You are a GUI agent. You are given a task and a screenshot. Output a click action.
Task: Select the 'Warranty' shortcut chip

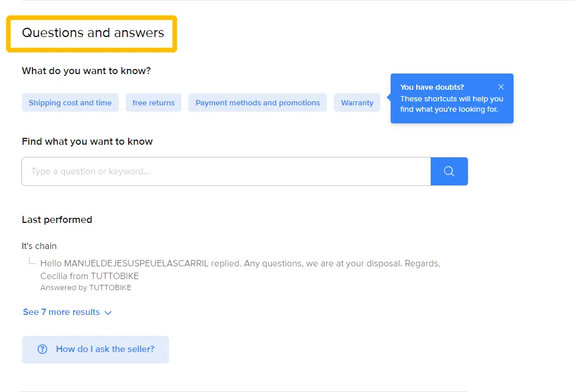357,102
